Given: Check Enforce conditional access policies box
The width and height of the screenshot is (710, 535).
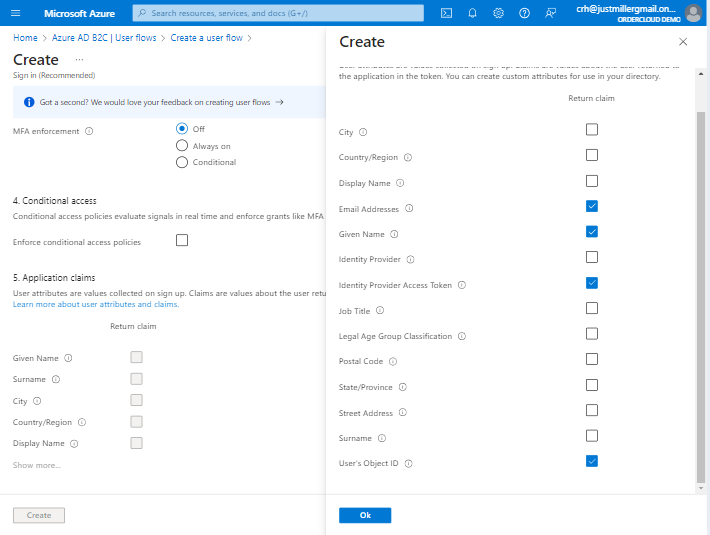Looking at the screenshot, I should pyautogui.click(x=182, y=240).
